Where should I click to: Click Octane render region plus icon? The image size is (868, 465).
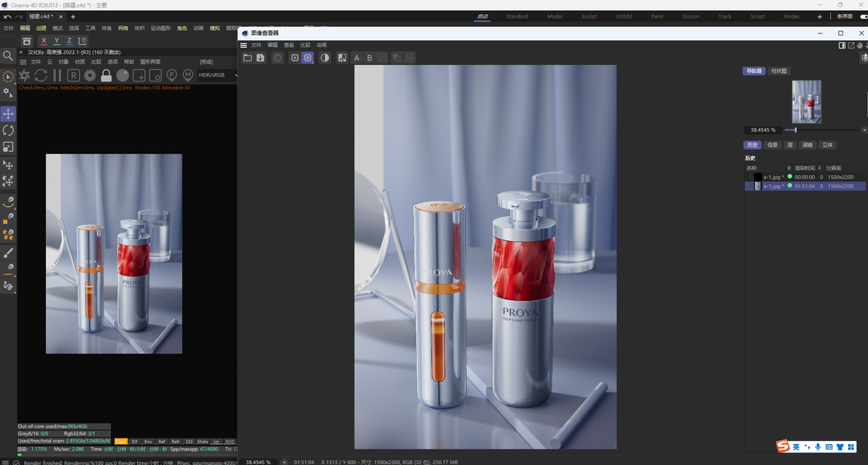coord(139,75)
